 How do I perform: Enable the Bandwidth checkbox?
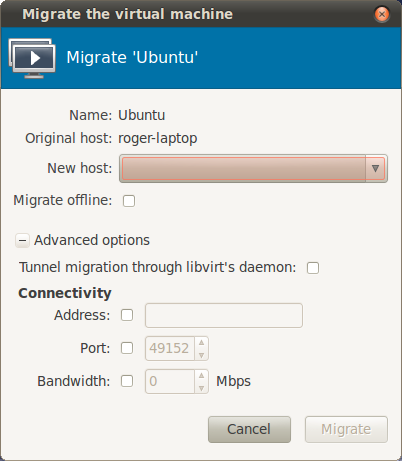pos(127,381)
